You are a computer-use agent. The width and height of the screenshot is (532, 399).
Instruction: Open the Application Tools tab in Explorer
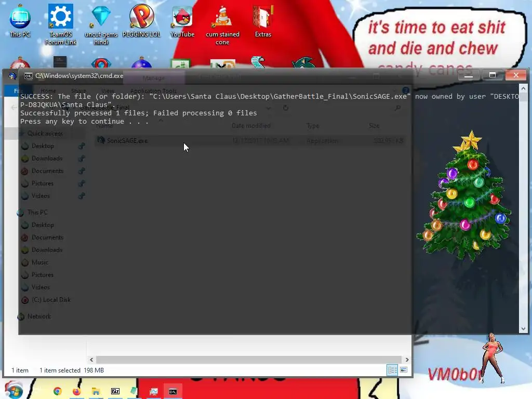153,91
